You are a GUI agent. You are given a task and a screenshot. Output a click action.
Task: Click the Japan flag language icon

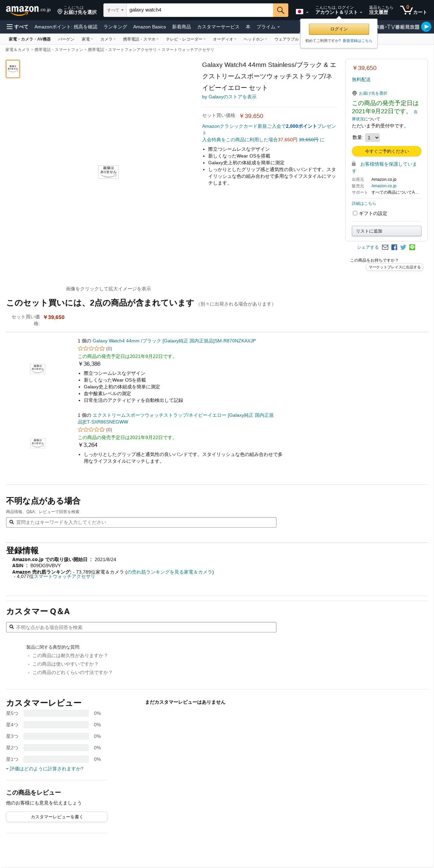(299, 11)
